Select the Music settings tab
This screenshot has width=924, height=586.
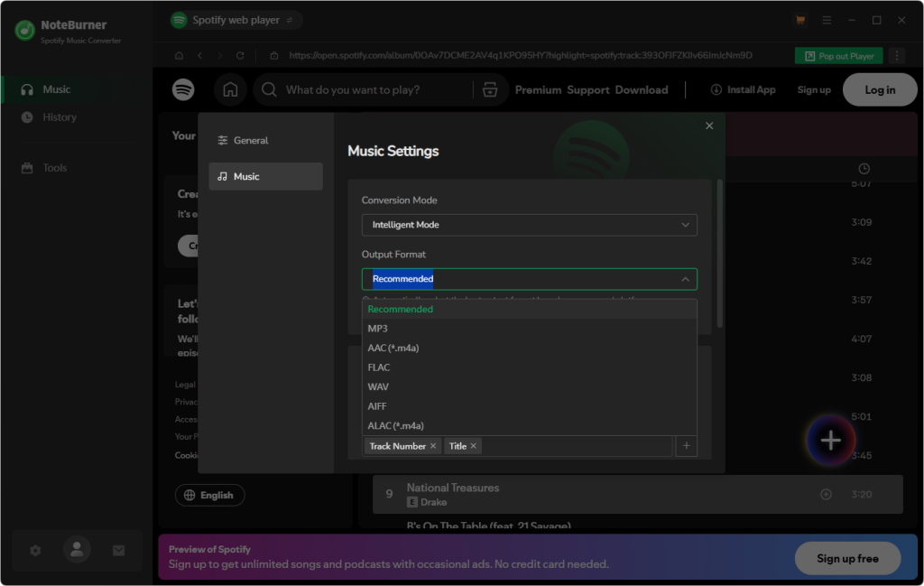click(x=266, y=176)
